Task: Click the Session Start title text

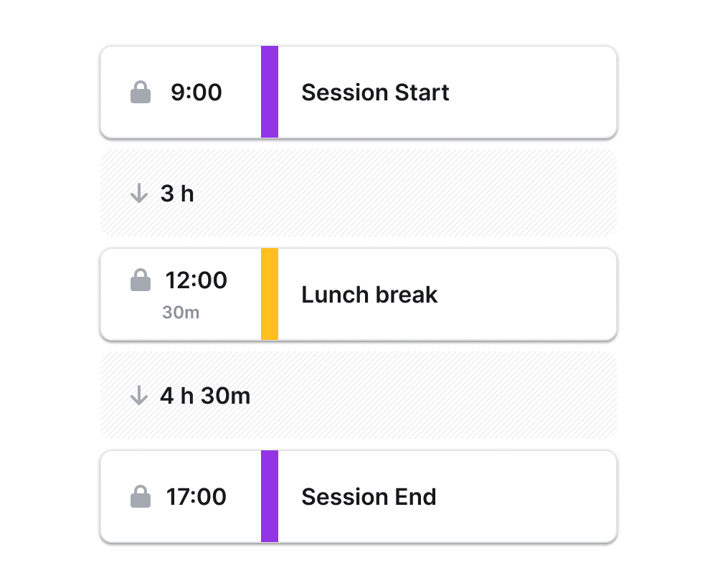Action: point(375,93)
